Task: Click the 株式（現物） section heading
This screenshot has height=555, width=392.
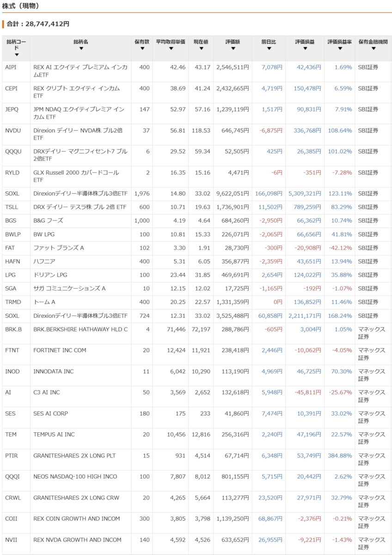Action: pyautogui.click(x=21, y=6)
